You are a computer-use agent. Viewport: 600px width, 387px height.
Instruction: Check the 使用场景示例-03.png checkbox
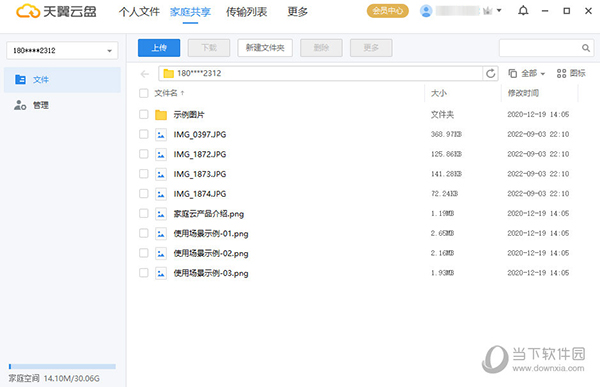[143, 273]
